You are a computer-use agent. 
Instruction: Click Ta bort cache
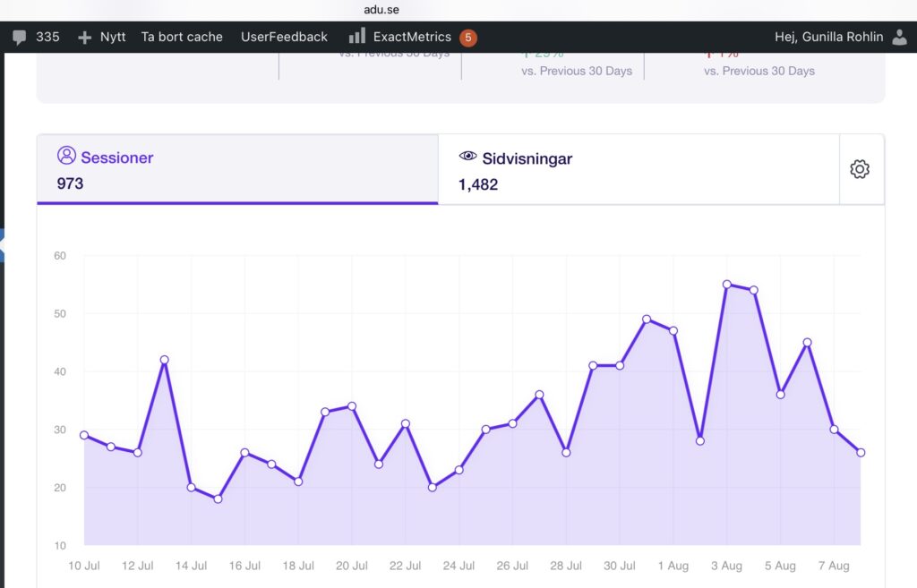pyautogui.click(x=182, y=37)
